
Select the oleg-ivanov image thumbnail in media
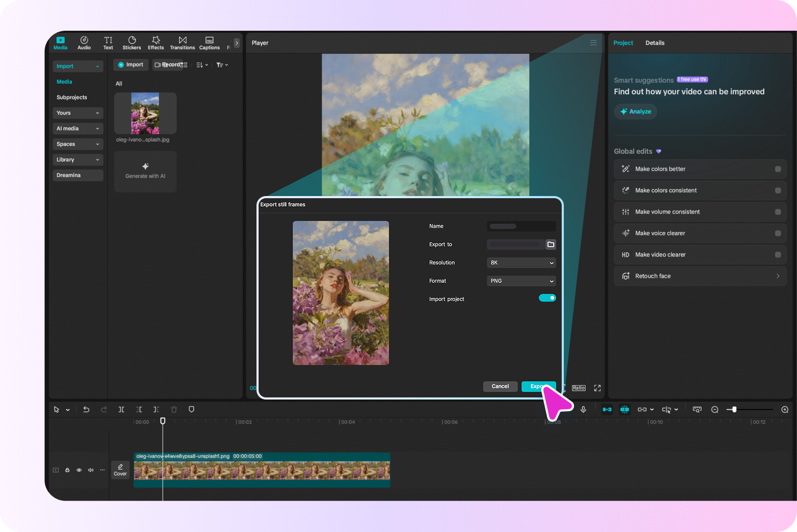pos(145,113)
